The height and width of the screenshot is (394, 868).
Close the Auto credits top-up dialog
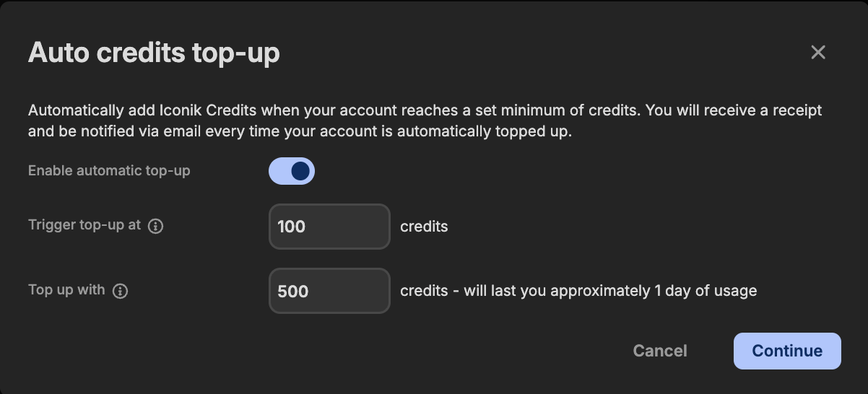(818, 52)
